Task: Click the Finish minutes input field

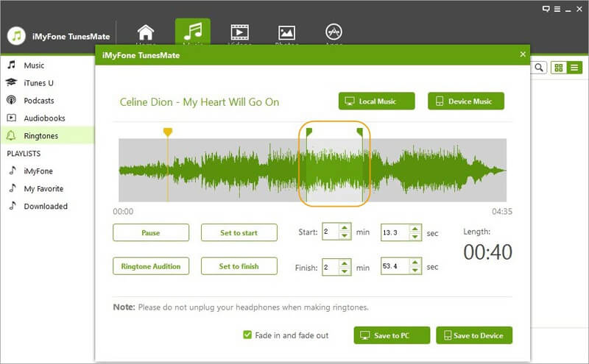Action: coord(331,267)
